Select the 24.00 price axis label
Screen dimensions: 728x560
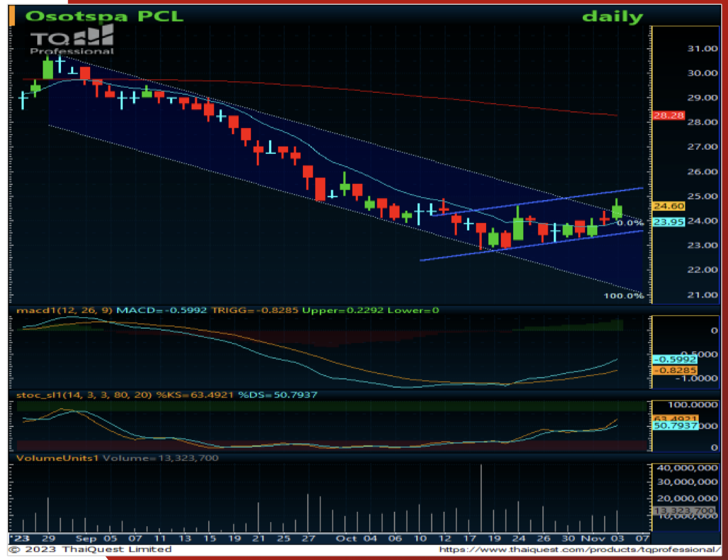coord(702,220)
